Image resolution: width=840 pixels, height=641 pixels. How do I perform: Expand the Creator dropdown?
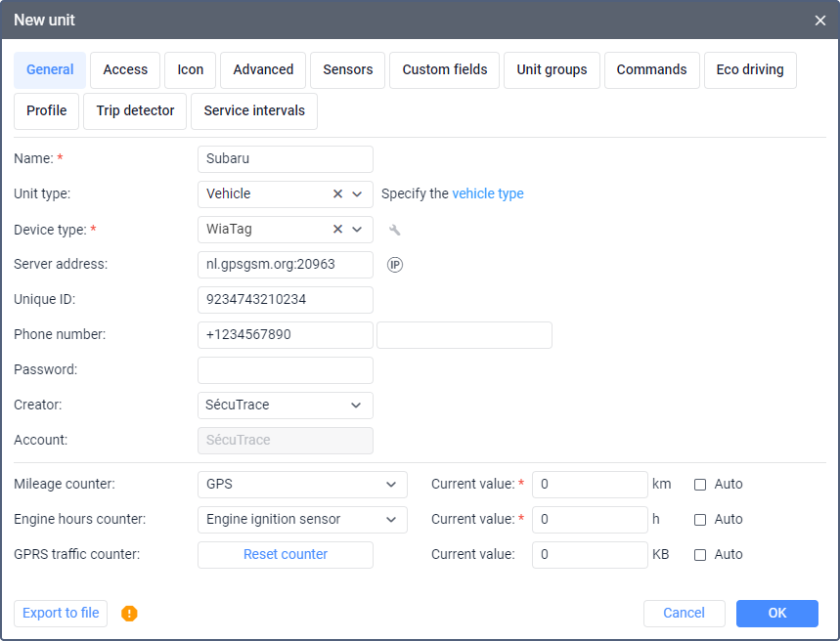[356, 406]
